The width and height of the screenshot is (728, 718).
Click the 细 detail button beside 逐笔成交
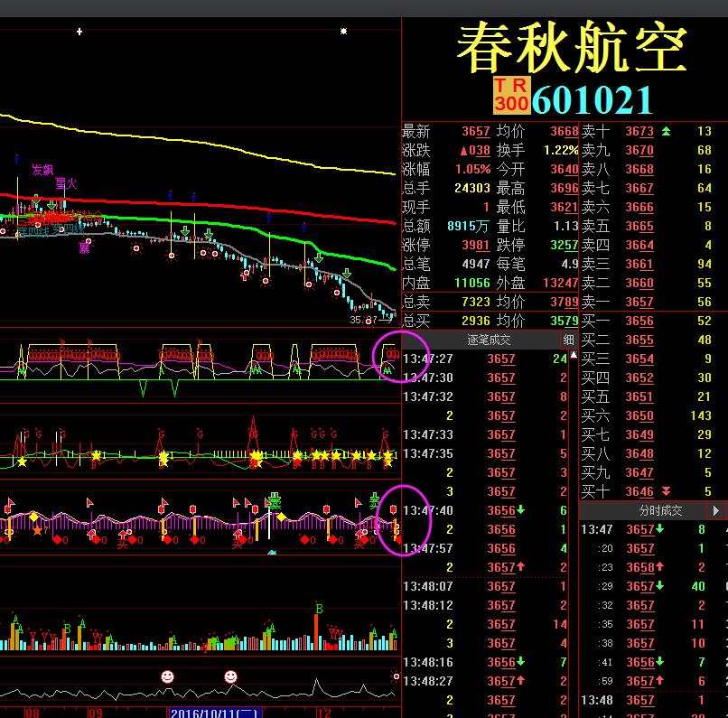[568, 340]
